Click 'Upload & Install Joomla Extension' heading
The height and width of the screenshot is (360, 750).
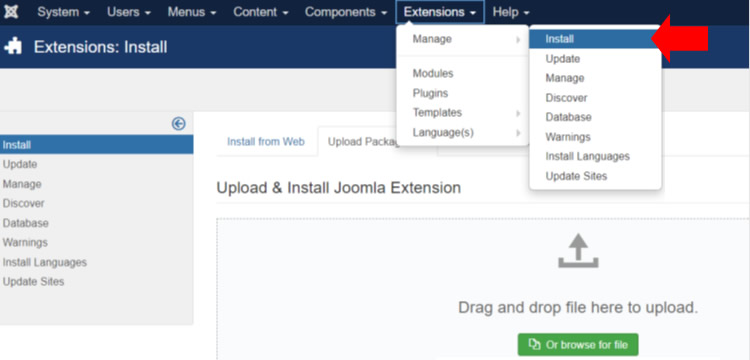(x=339, y=188)
